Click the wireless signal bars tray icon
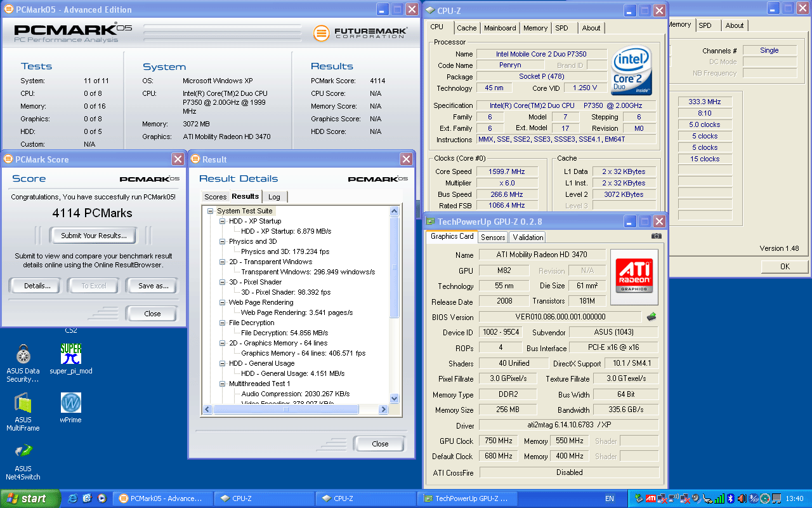 tap(719, 498)
